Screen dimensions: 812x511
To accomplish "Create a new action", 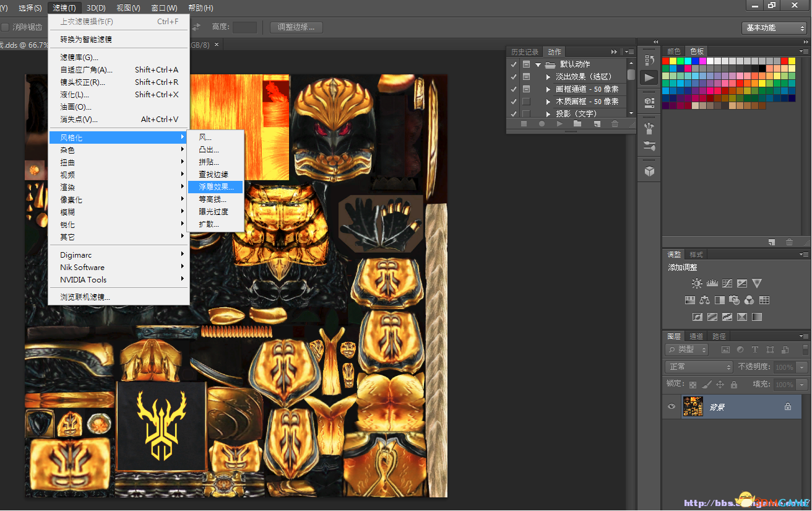I will click(x=597, y=124).
